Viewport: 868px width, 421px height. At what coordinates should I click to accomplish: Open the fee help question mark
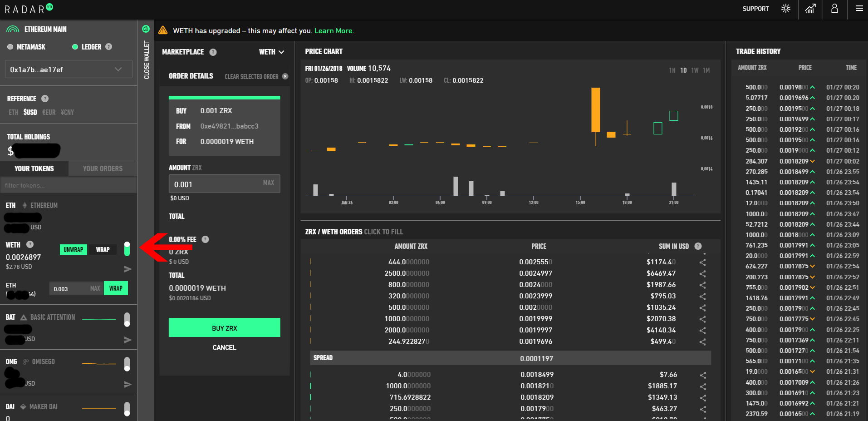pyautogui.click(x=205, y=239)
